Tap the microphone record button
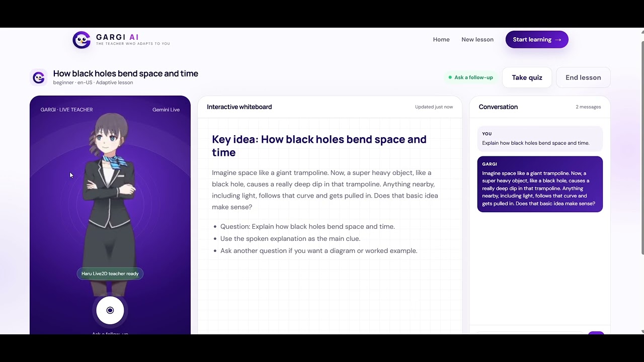 click(110, 310)
